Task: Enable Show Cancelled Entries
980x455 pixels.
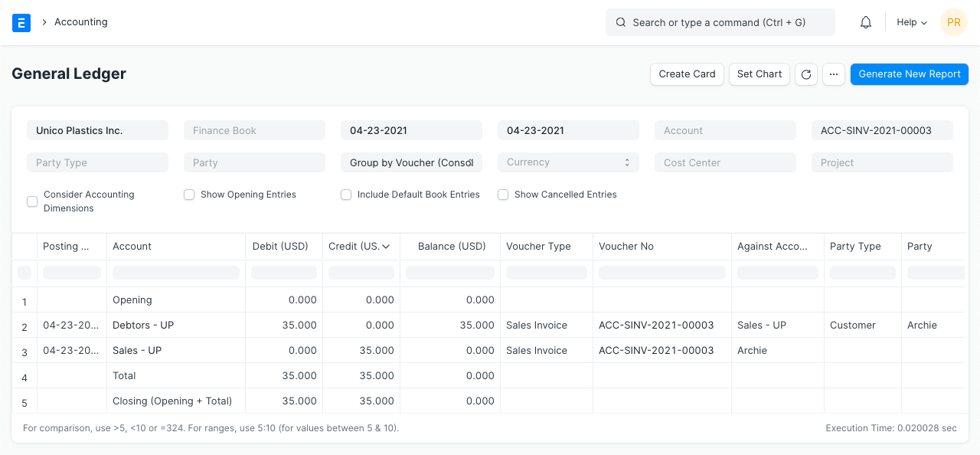Action: point(503,195)
